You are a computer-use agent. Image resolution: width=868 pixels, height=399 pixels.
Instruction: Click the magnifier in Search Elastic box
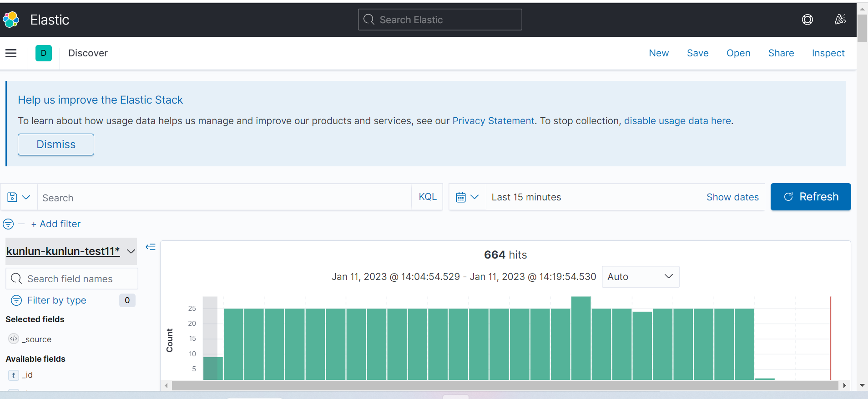tap(369, 20)
